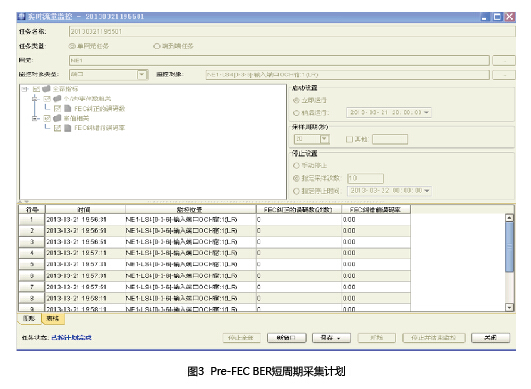531x389 pixels.
Task: Toggle checkbox of rate-values tree group
Action: [47, 118]
